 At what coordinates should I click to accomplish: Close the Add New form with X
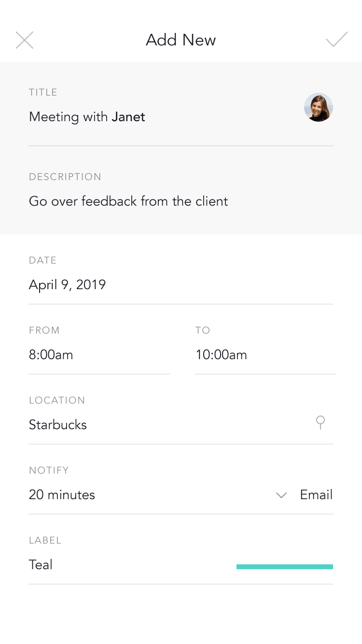click(25, 40)
